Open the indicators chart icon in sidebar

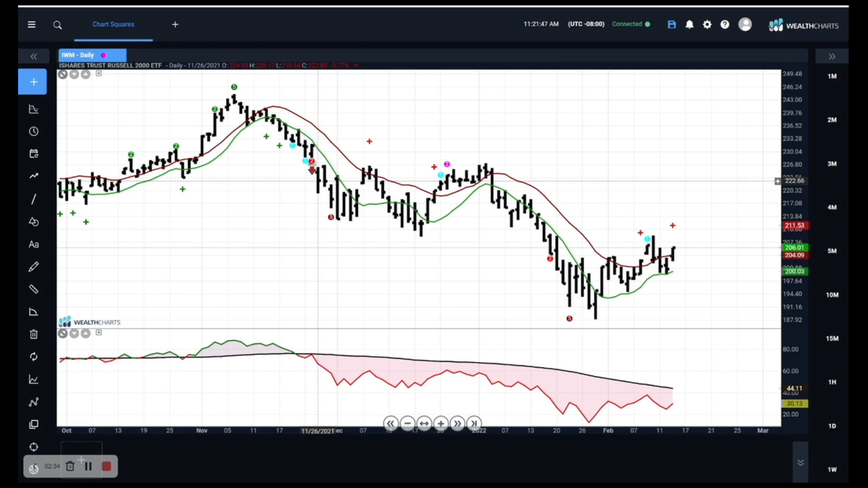pos(33,109)
